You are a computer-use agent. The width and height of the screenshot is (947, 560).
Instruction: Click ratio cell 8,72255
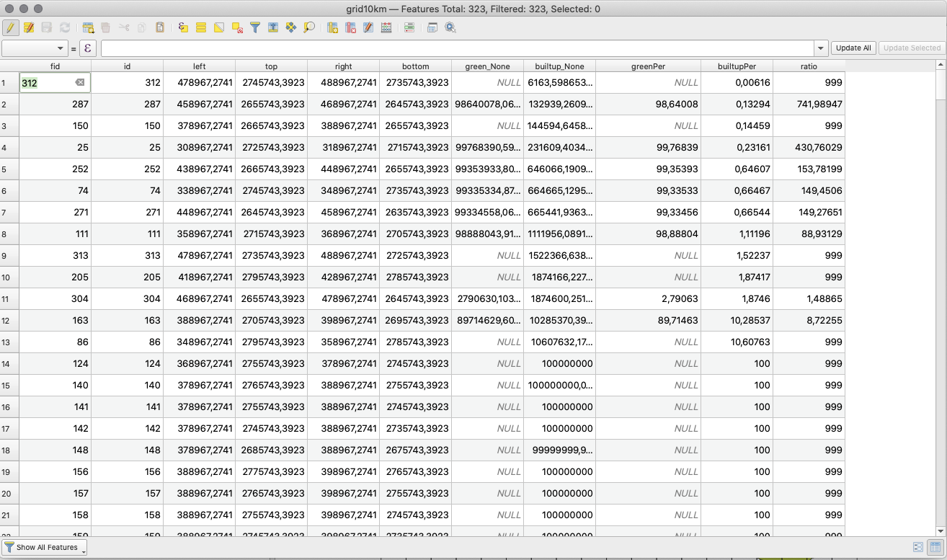[x=809, y=321]
